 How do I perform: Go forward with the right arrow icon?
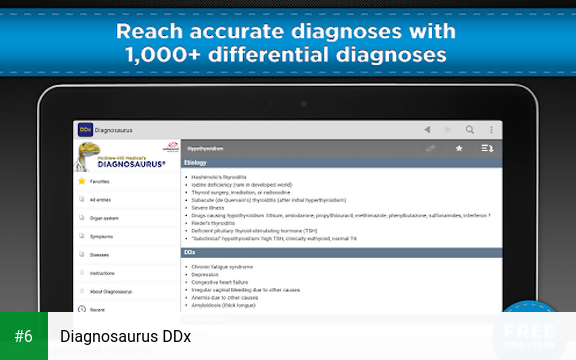448,130
